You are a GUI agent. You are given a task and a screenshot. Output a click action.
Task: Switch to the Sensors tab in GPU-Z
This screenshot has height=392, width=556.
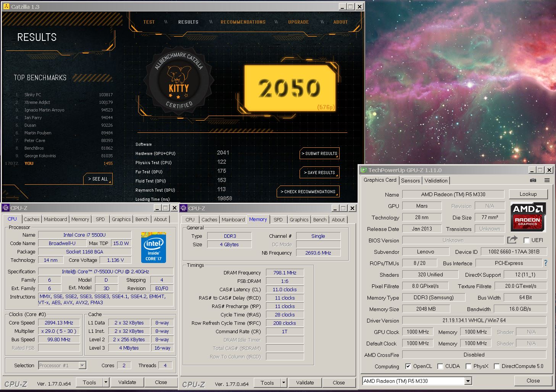(x=410, y=181)
